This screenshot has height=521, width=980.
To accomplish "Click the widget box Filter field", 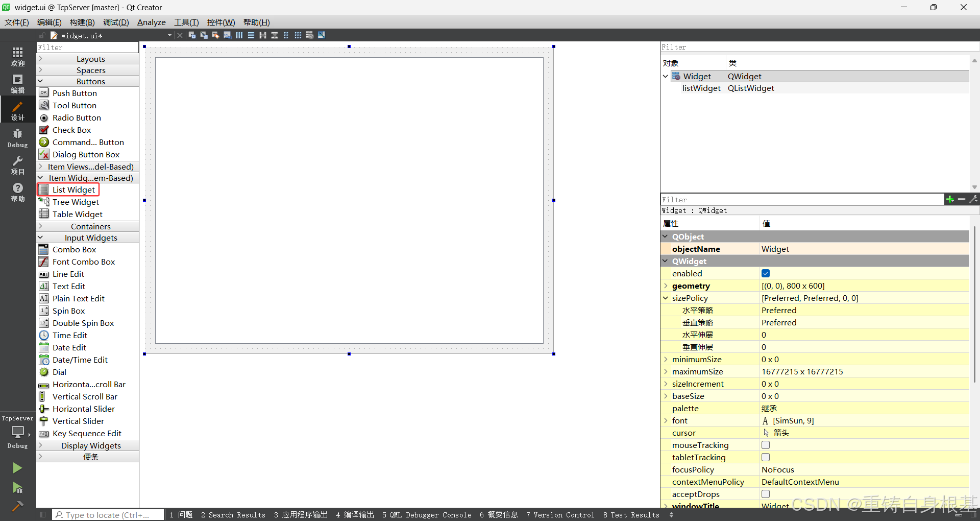I will click(x=88, y=48).
